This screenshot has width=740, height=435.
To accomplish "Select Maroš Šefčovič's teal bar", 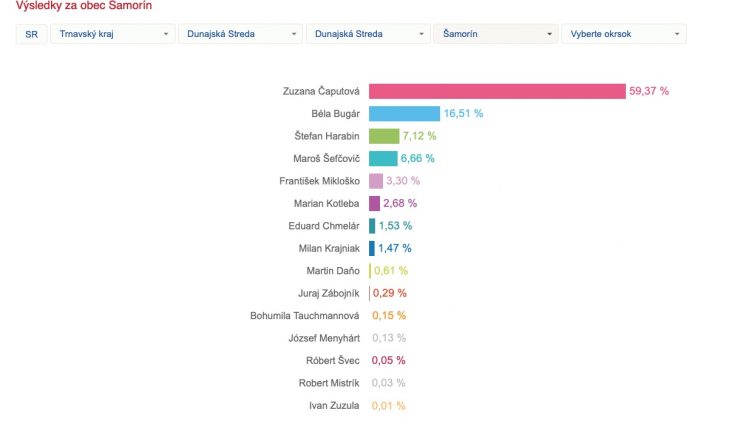I will 383,158.
